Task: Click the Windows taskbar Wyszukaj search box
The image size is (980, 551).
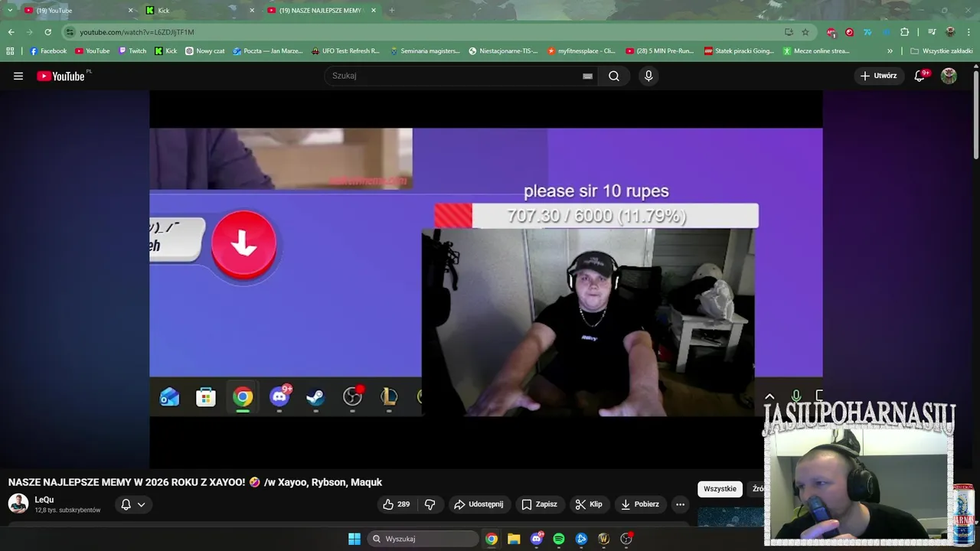Action: 423,539
